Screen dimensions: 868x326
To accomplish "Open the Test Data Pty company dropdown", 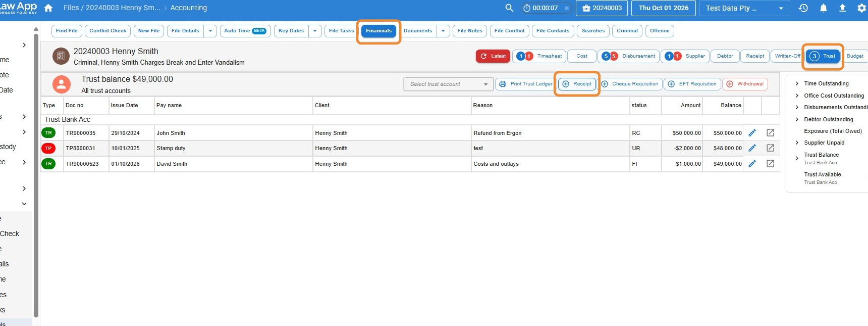I will tap(745, 8).
